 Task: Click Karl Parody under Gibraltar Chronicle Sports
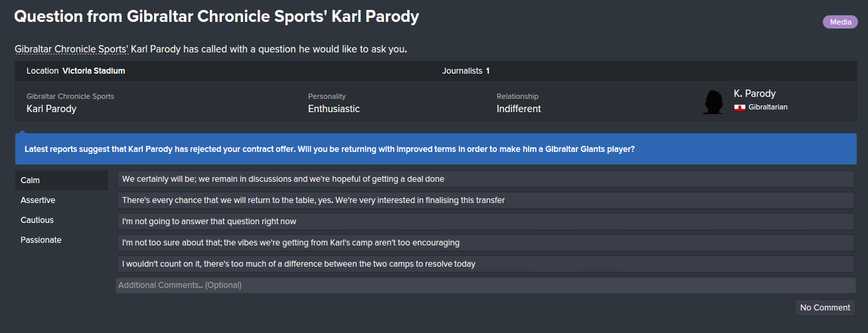pyautogui.click(x=51, y=109)
